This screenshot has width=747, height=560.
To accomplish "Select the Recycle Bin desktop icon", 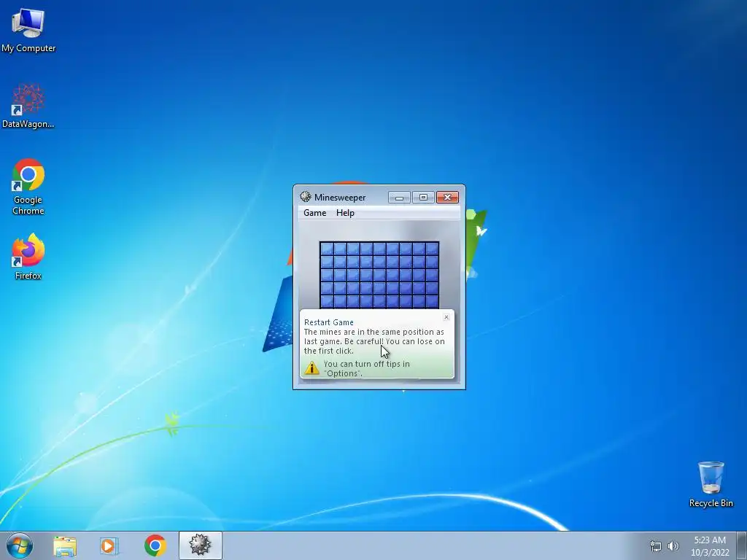I will click(x=711, y=484).
